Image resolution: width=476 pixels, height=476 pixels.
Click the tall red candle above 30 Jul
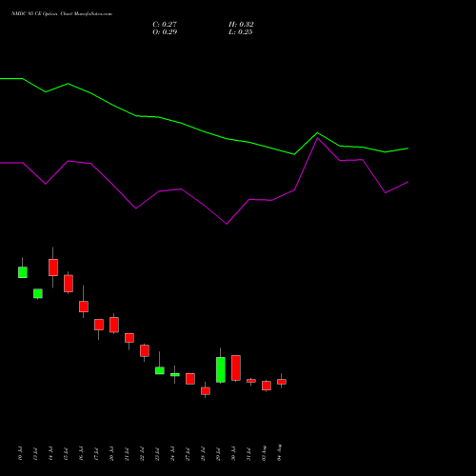pos(236,367)
